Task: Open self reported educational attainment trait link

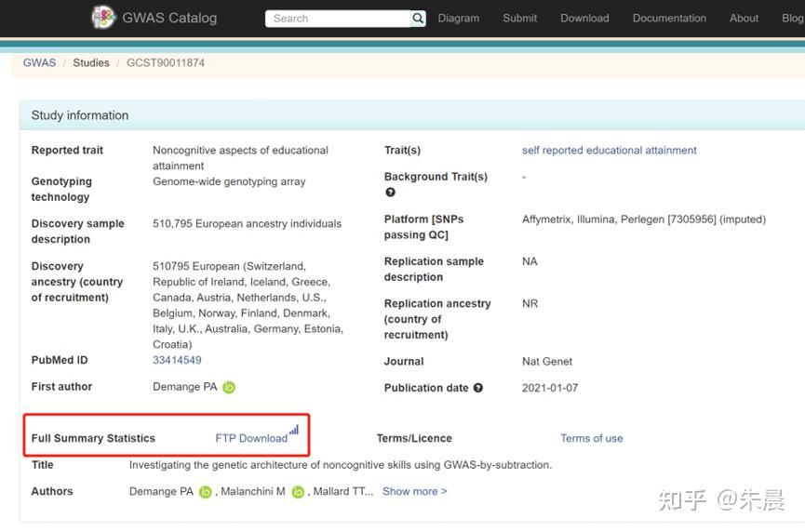Action: pos(609,151)
